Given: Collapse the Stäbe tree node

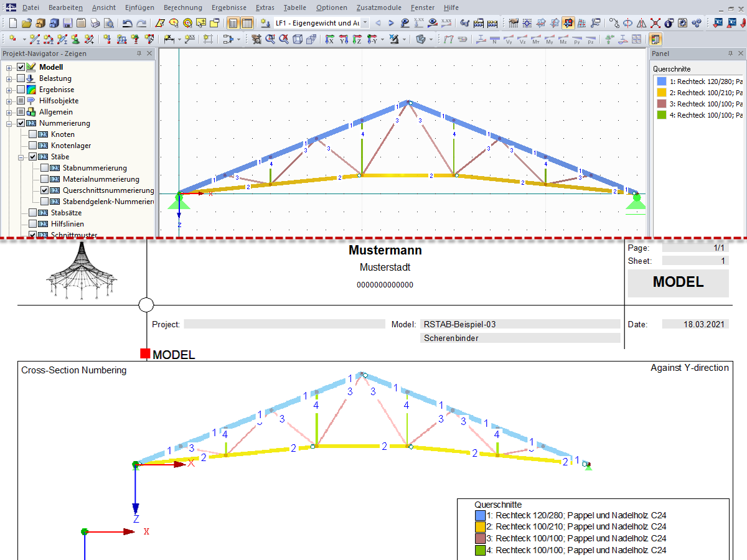Looking at the screenshot, I should (x=21, y=157).
